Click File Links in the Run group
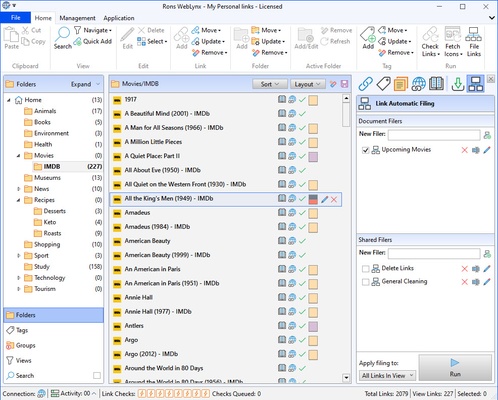 [474, 42]
